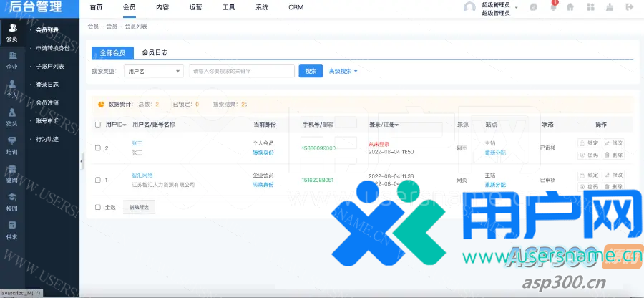Click the home icon in top bar
Viewport: 644px width, 298px height.
[x=570, y=7]
